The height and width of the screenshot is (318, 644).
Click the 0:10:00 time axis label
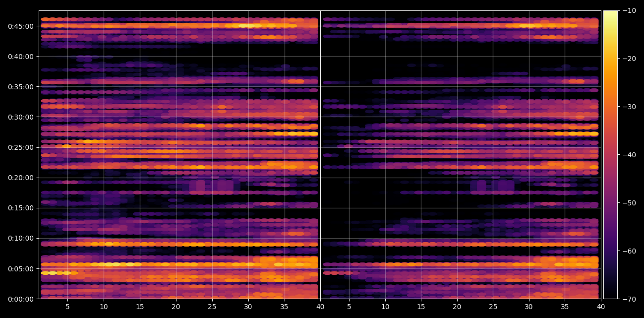pos(21,238)
